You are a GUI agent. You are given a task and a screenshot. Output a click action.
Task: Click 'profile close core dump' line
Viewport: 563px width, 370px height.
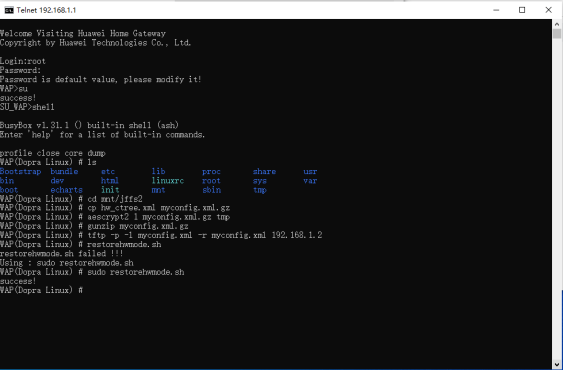53,153
